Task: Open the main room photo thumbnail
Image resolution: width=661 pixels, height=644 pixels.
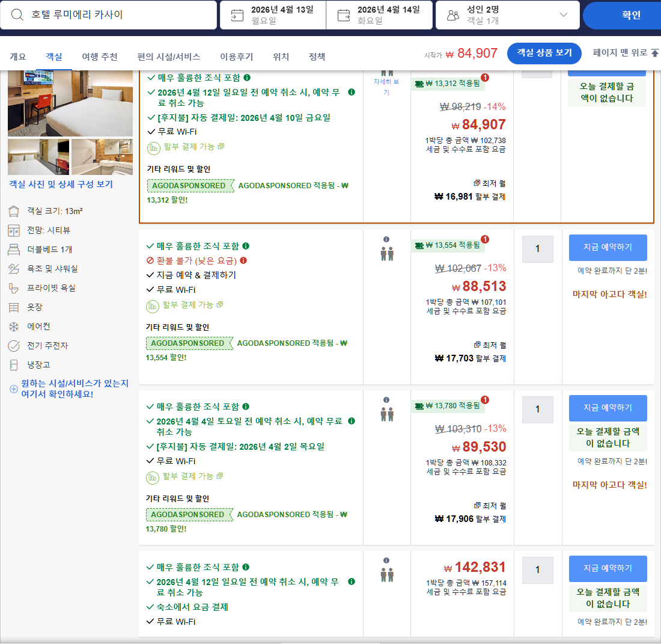Action: coord(70,103)
